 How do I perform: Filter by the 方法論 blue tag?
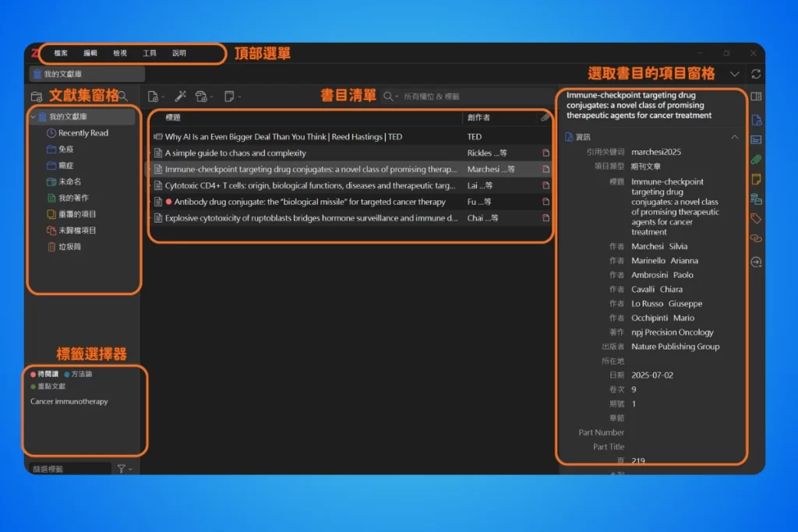[x=79, y=375]
